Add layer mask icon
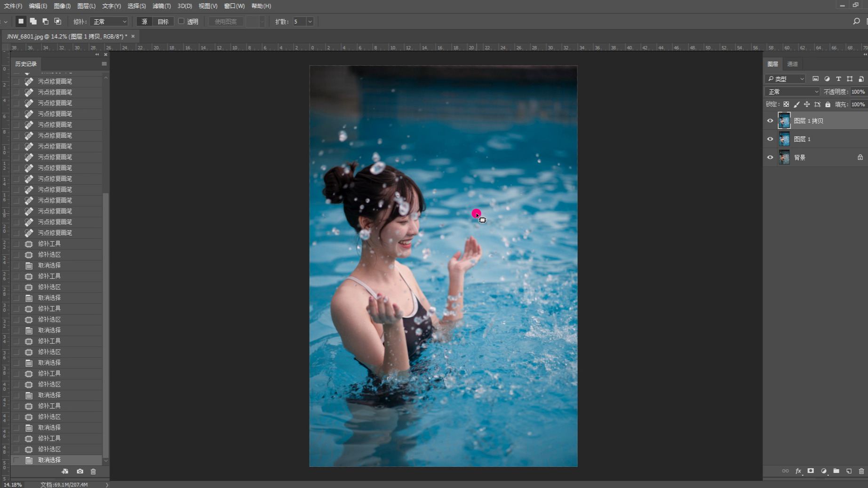This screenshot has width=868, height=488. (811, 471)
